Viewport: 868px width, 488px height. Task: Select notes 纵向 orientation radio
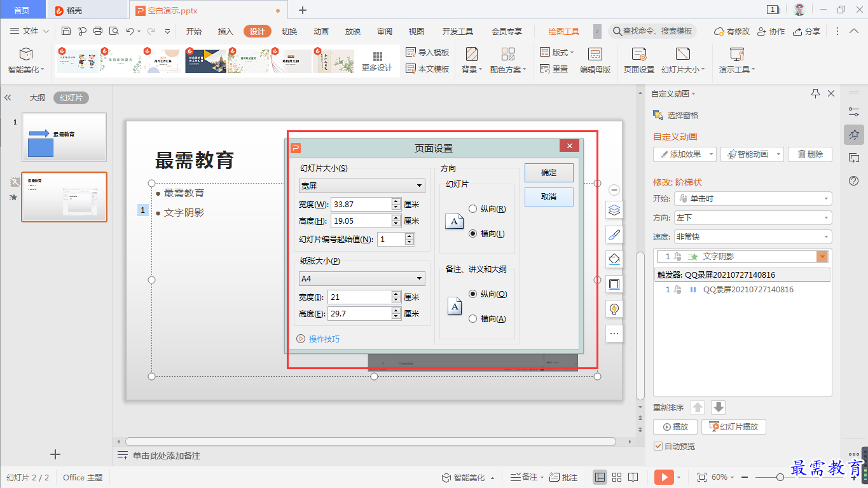click(x=472, y=294)
